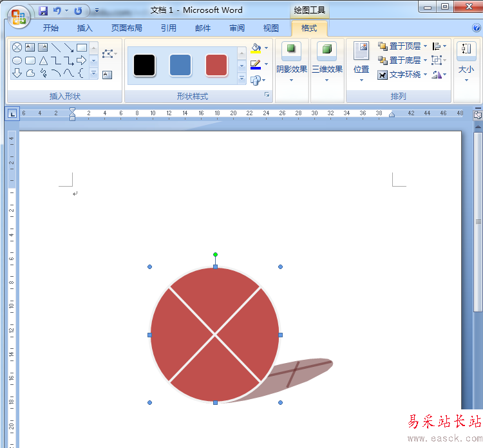
Task: Click 置于顶层 bring to front button
Action: [x=399, y=46]
